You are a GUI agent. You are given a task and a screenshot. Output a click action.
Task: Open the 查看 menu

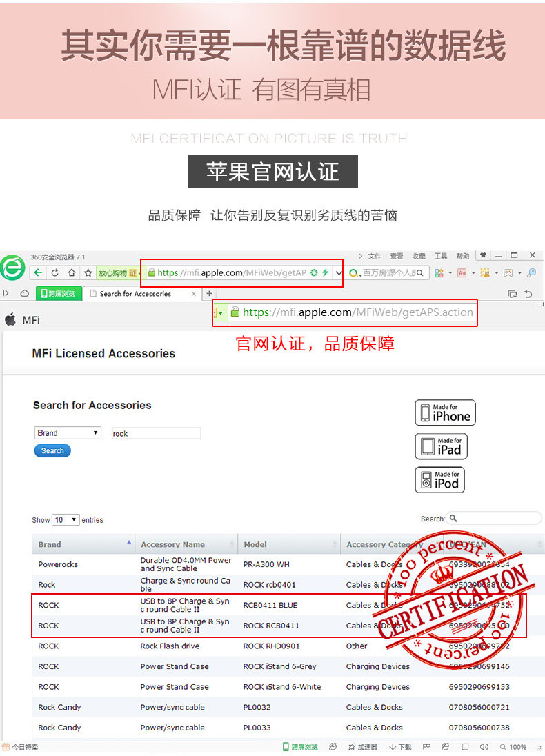coord(397,256)
